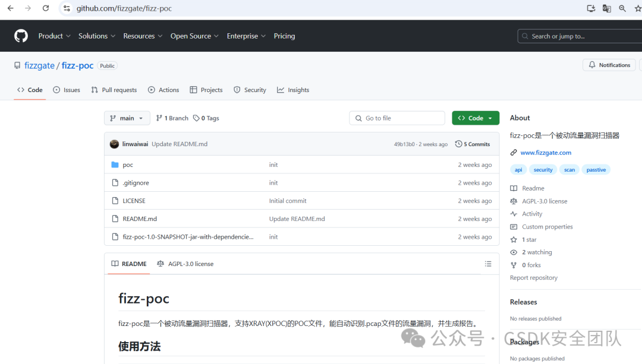View the 1 Branch link
The width and height of the screenshot is (642, 364).
(x=172, y=118)
